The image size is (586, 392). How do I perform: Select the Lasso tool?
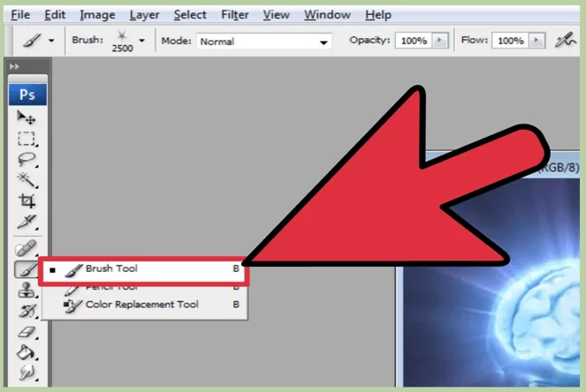click(27, 159)
